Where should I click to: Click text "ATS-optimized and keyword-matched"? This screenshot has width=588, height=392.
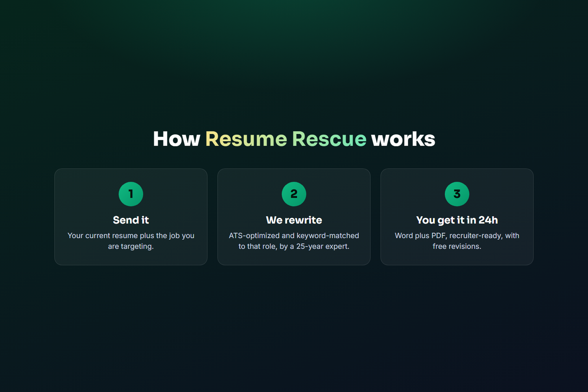(x=294, y=236)
